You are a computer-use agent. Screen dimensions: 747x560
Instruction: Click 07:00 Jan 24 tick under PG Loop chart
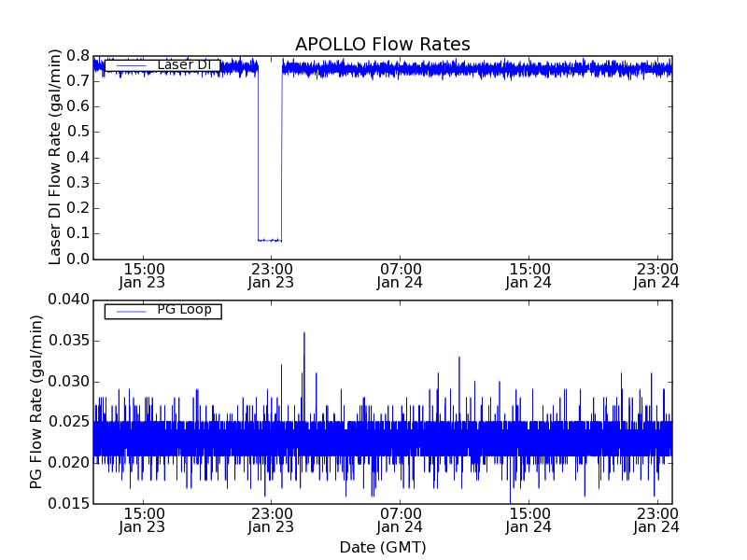pyautogui.click(x=400, y=520)
